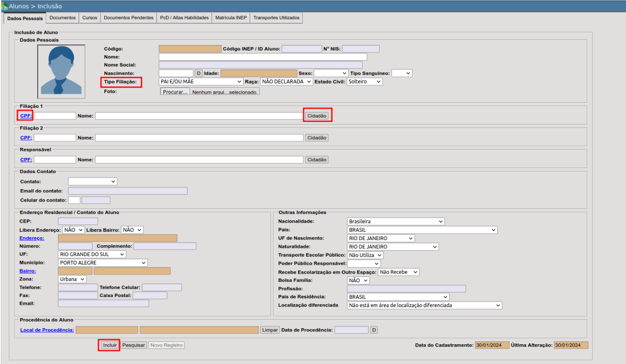Open the Raça dropdown
Screen dimensions: 626x364
tap(286, 81)
